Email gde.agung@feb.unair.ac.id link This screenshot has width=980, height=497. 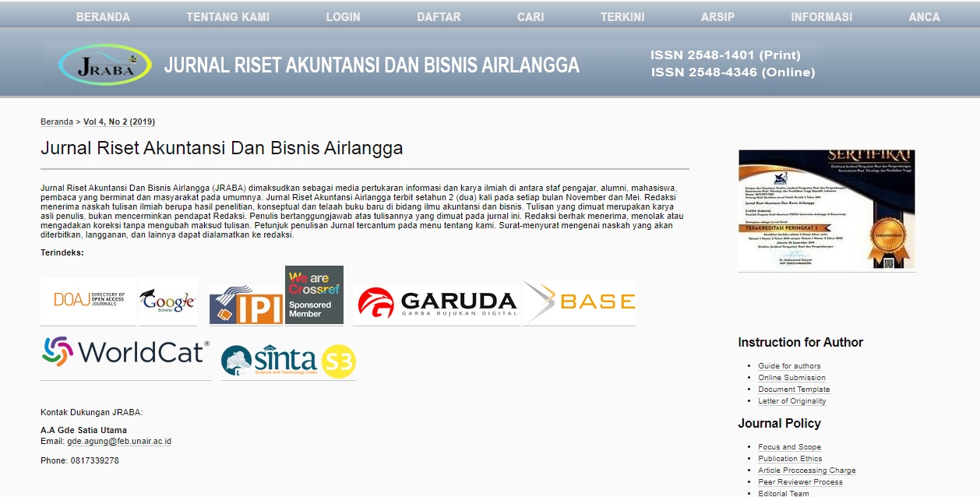coord(119,442)
